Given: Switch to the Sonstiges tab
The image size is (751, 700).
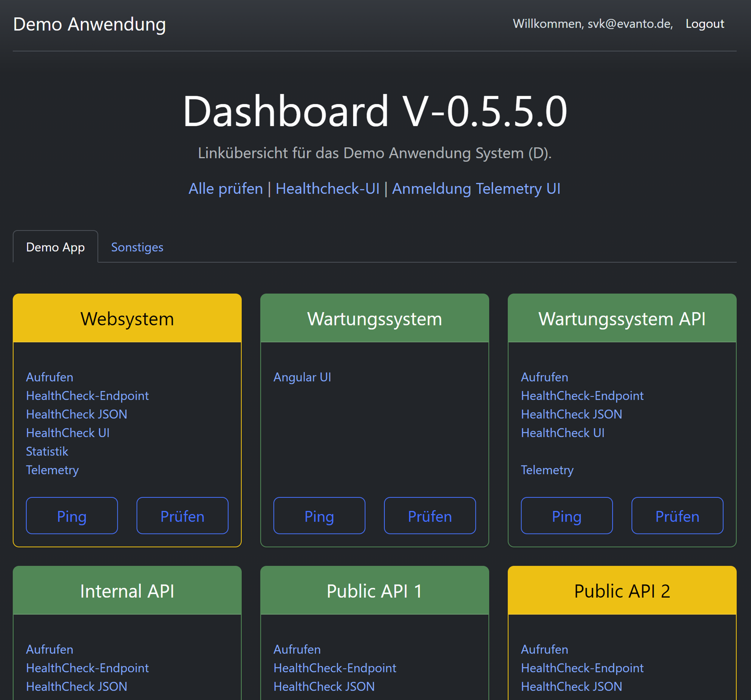Looking at the screenshot, I should point(137,247).
